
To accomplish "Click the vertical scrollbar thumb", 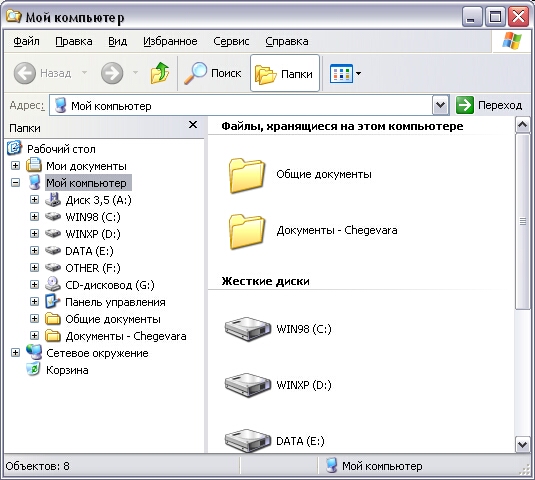I will [x=522, y=221].
